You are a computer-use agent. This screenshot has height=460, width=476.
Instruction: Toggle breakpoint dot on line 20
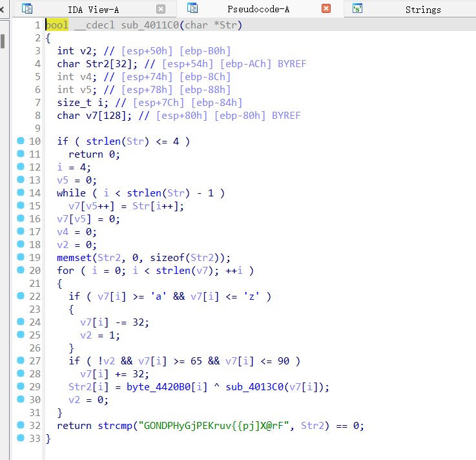tap(20, 269)
